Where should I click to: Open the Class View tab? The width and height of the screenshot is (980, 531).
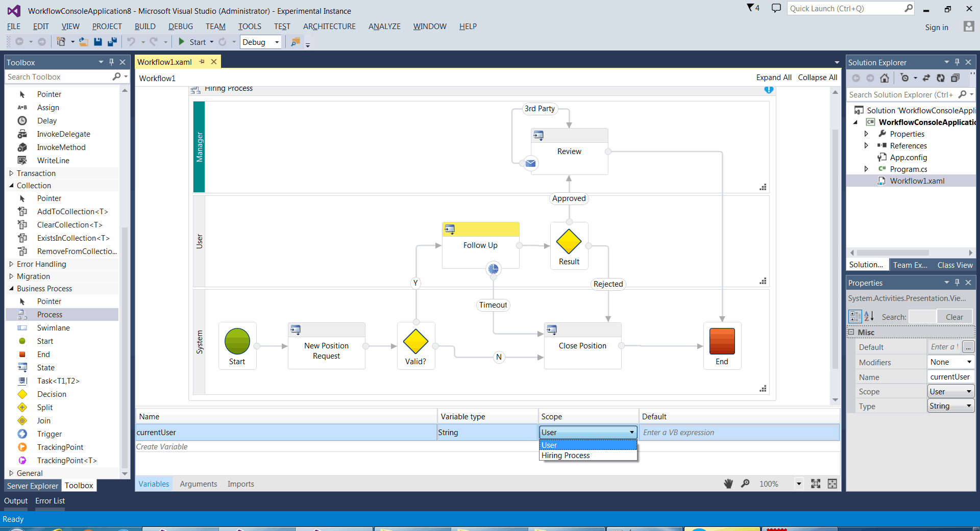[954, 265]
